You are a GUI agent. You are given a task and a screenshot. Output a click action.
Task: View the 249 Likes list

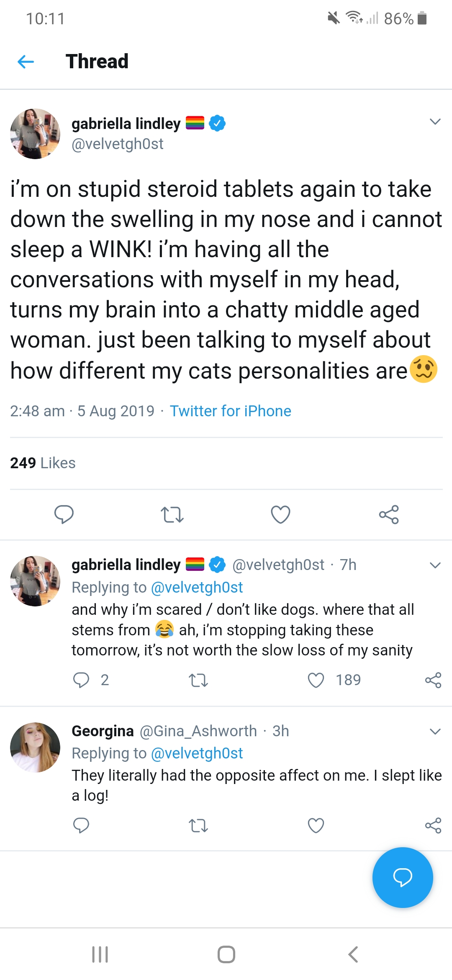tap(43, 463)
